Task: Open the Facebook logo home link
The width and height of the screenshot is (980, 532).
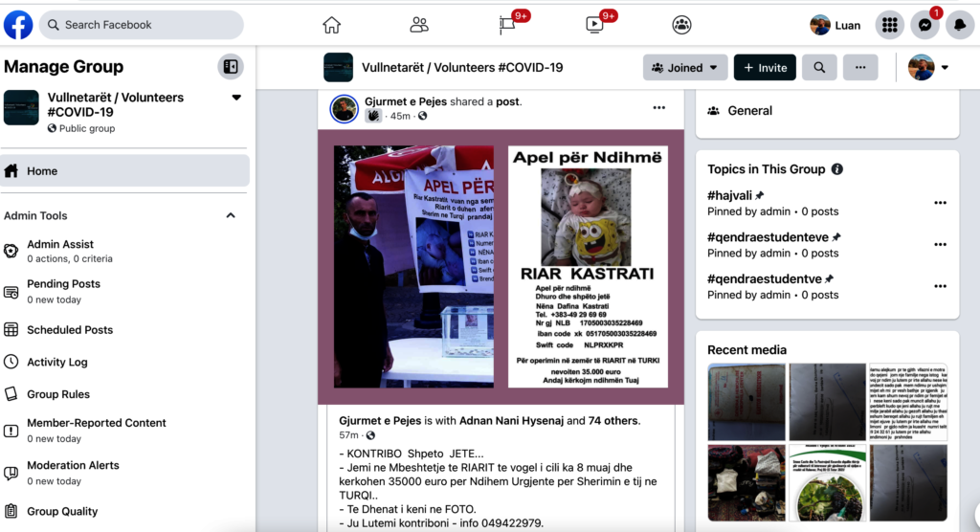Action: tap(18, 25)
